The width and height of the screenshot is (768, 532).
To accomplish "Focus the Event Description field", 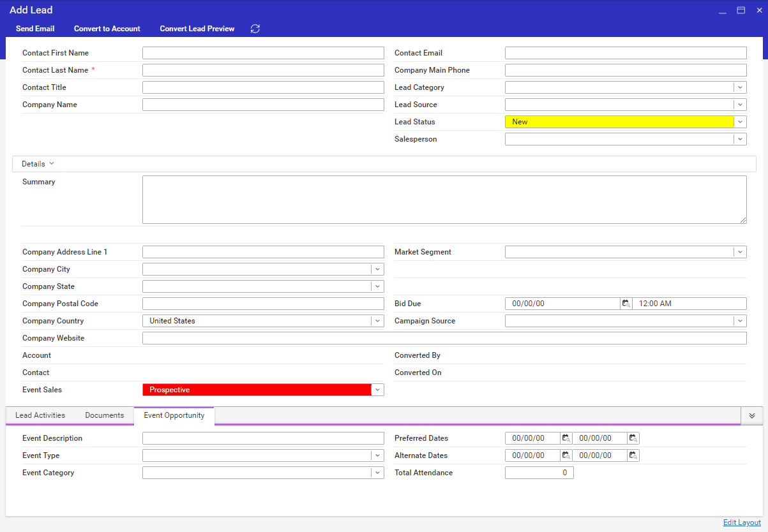I will tap(263, 438).
